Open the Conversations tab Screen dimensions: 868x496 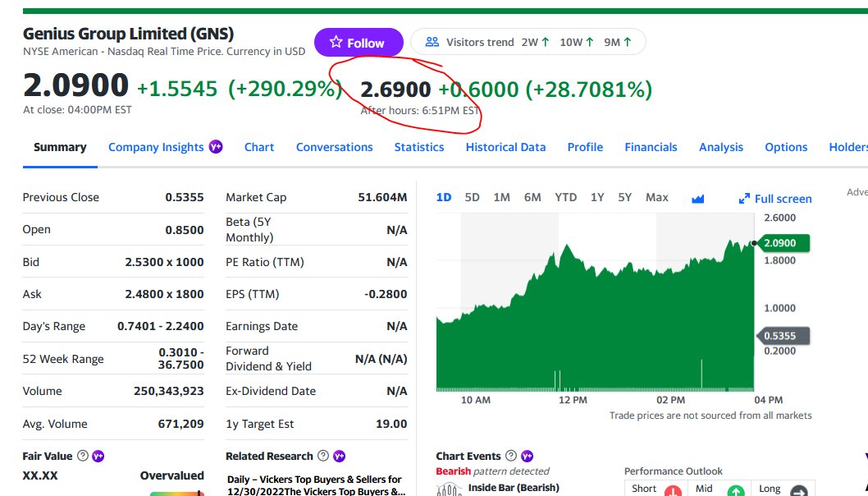335,147
